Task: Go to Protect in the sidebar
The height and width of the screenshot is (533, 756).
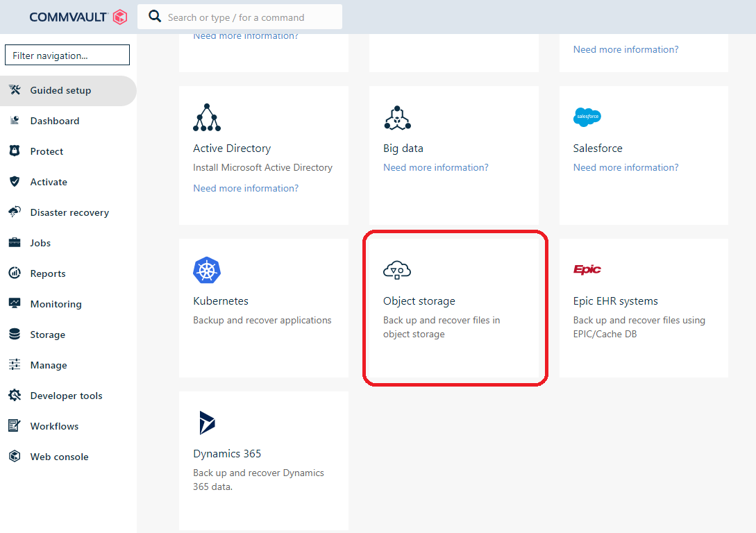Action: (47, 151)
